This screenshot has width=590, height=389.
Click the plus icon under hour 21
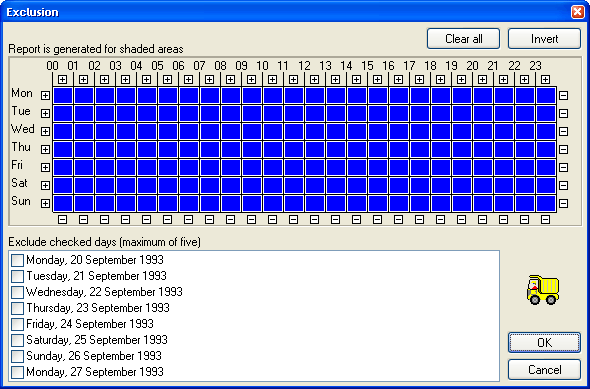503,79
